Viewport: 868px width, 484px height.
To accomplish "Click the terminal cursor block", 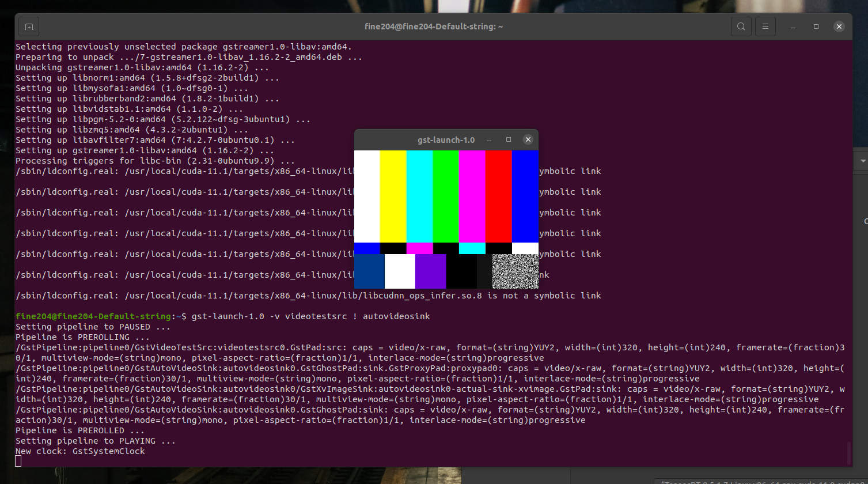I will point(18,461).
